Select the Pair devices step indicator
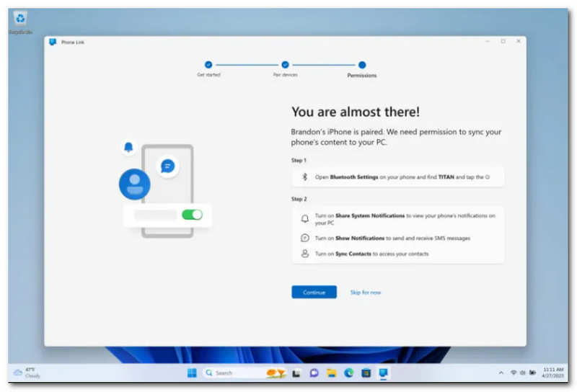Image resolution: width=577 pixels, height=392 pixels. 285,65
